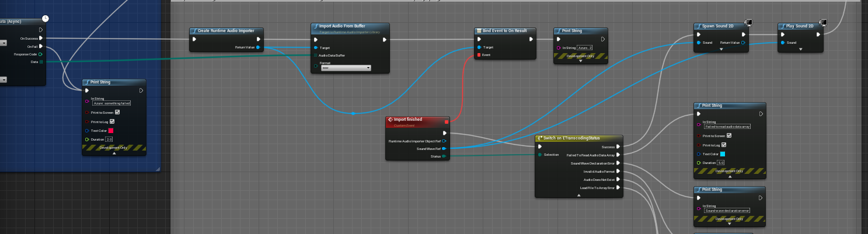Click Runtime Audio Importer Object Ref pin
The image size is (868, 234).
tap(444, 141)
